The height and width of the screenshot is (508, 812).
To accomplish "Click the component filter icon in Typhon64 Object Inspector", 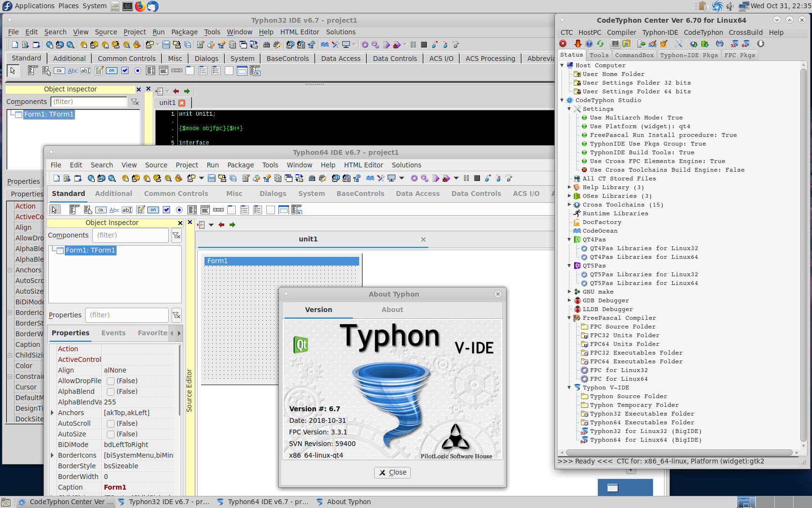I will pos(176,236).
